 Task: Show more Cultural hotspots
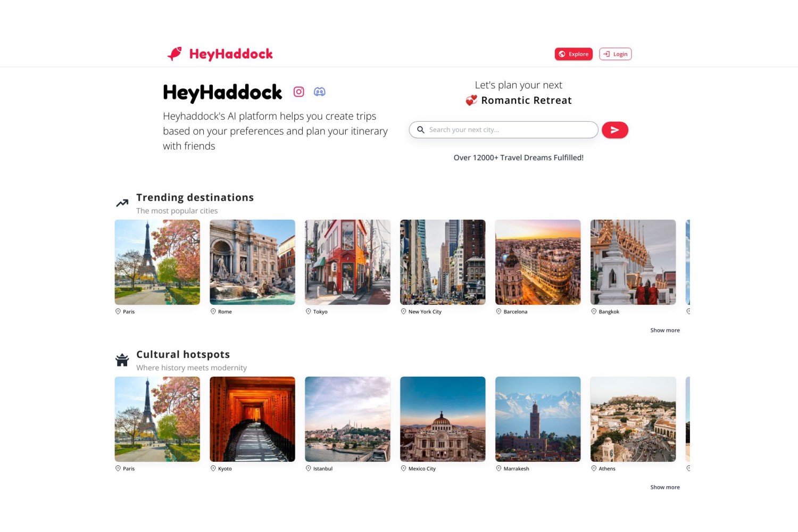pos(665,487)
